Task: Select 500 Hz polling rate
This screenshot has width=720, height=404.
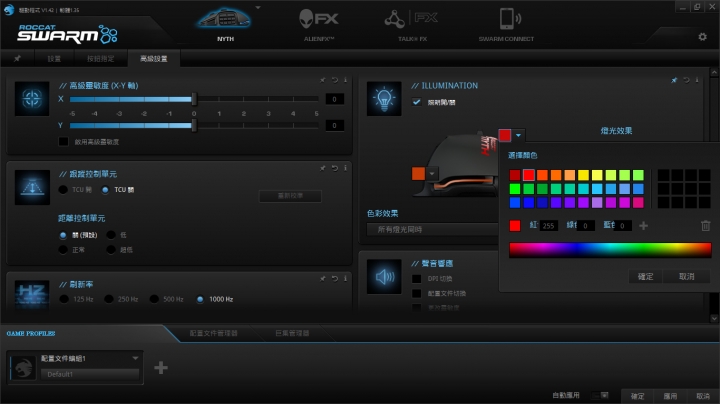Action: (x=154, y=299)
